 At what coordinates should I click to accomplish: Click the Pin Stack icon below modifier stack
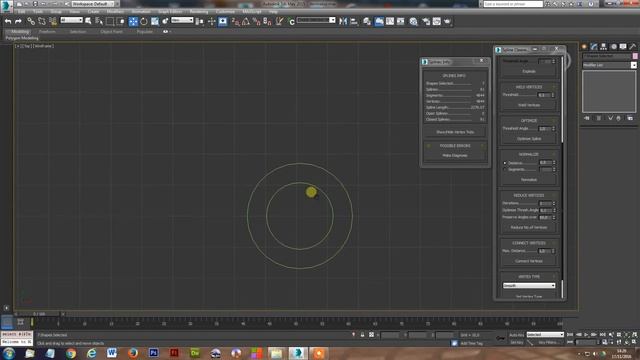click(587, 118)
